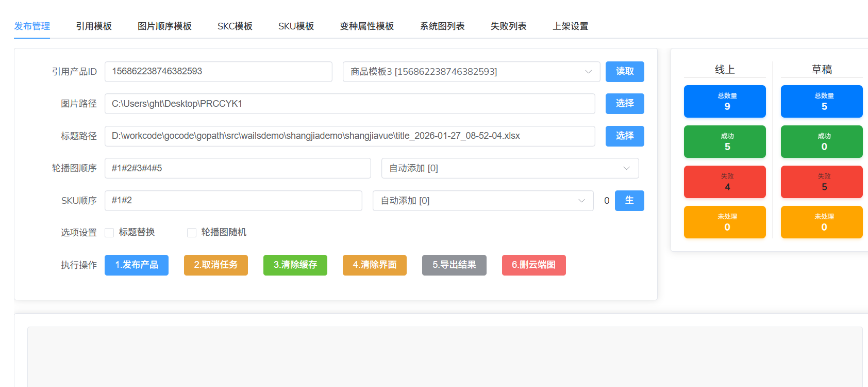Open the 轮播图顺序 自动添加 dropdown
This screenshot has width=868, height=387.
point(509,168)
